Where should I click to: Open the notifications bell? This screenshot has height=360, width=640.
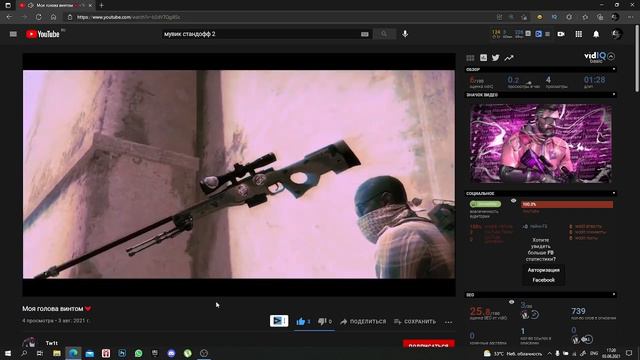[596, 34]
